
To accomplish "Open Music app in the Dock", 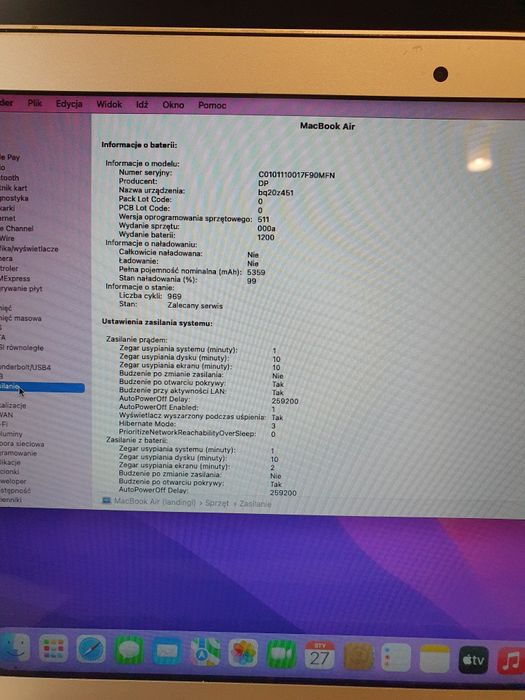I will (511, 660).
